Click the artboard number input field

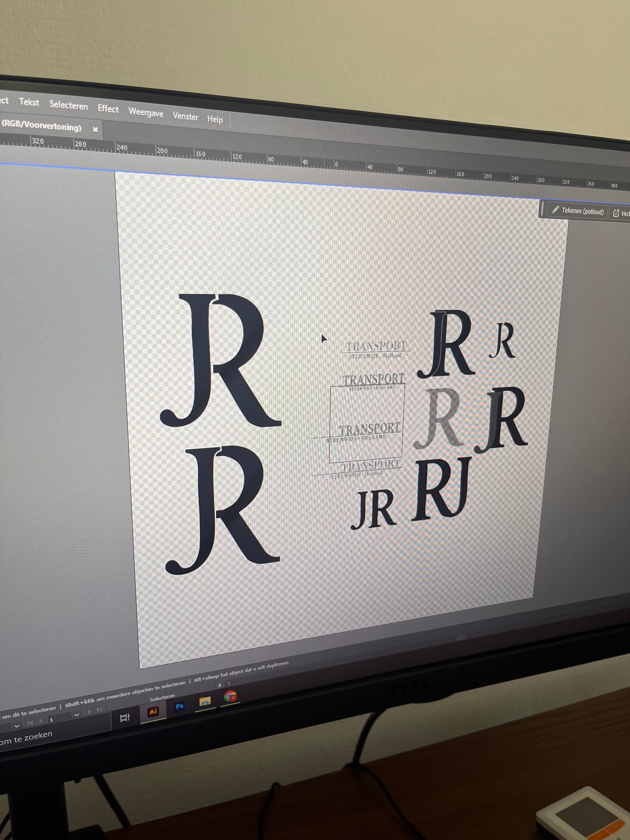click(x=57, y=719)
